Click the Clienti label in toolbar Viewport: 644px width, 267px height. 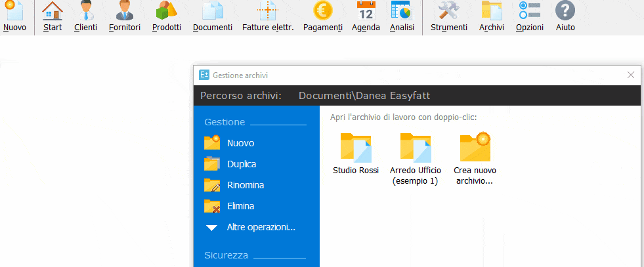point(86,28)
